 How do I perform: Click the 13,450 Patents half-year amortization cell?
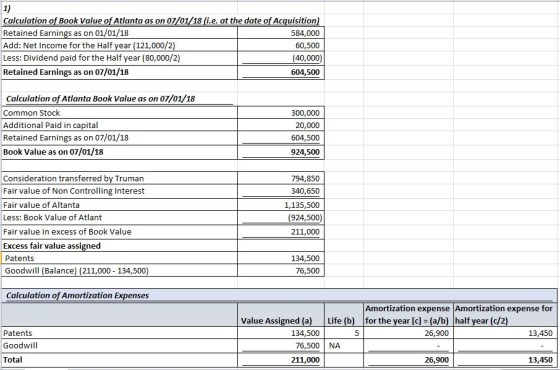505,333
